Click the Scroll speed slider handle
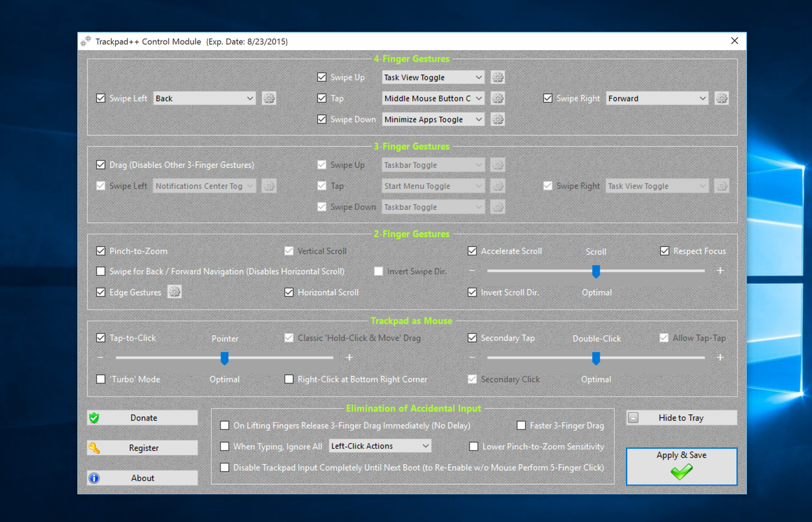 click(595, 271)
